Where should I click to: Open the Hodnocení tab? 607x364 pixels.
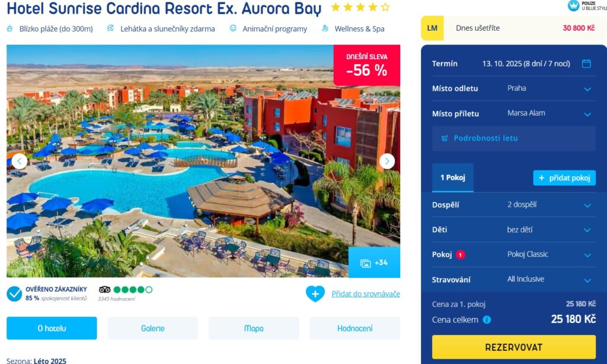(354, 328)
